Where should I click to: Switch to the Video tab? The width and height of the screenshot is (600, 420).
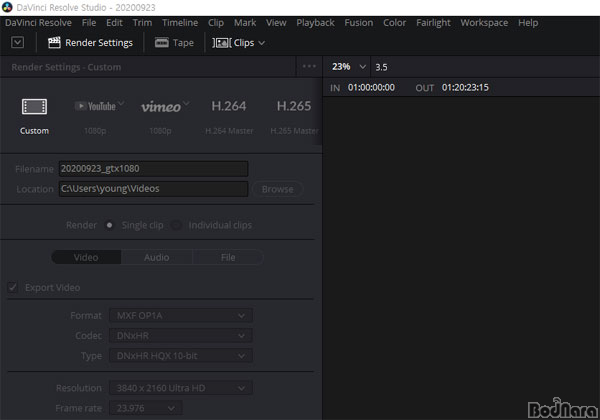tap(86, 257)
